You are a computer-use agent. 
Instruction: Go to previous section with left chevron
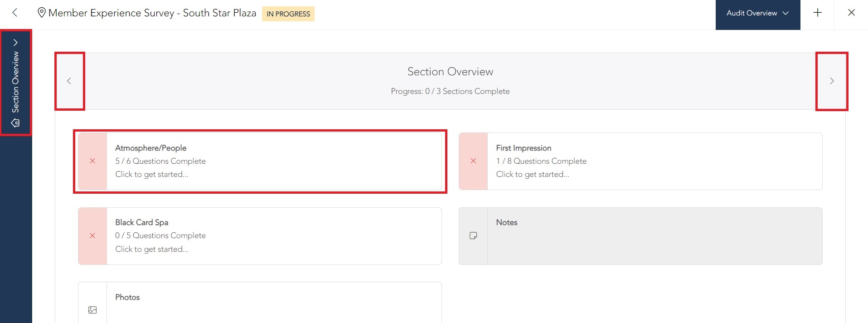click(69, 81)
